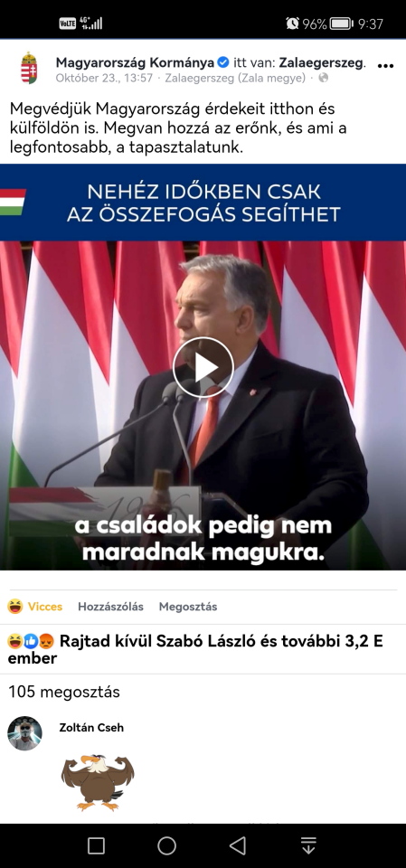This screenshot has height=868, width=406.
Task: Tap the blue verified badge icon
Action: pyautogui.click(x=223, y=62)
